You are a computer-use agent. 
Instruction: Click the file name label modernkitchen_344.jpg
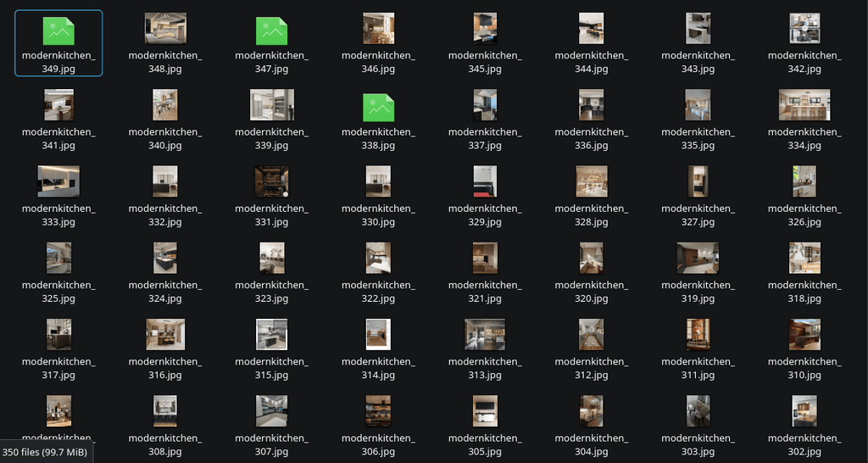(591, 62)
